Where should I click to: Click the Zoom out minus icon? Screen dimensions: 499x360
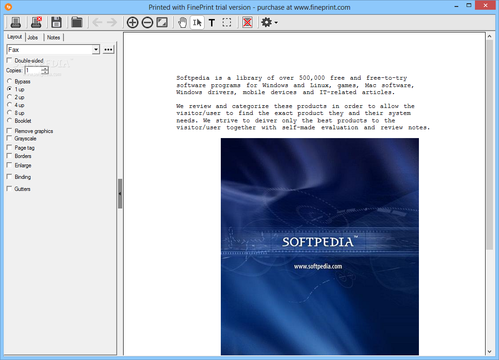(147, 22)
